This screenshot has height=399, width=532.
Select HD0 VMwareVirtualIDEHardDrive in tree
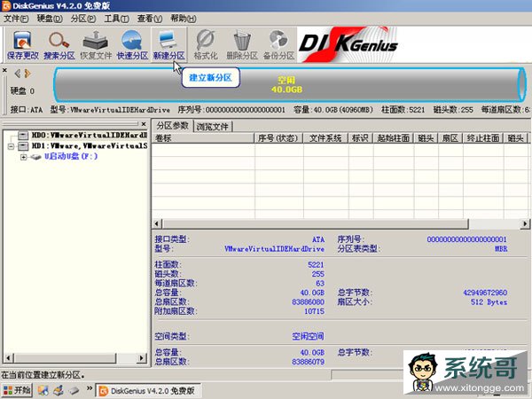pyautogui.click(x=90, y=136)
